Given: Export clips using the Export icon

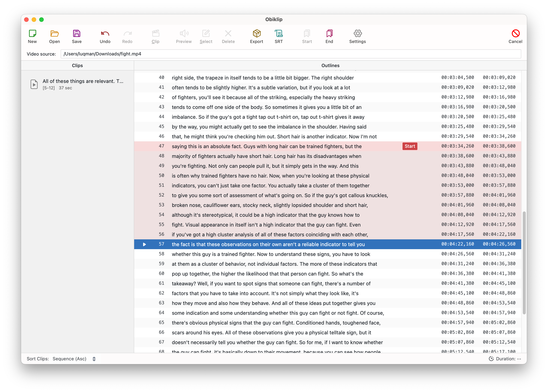Looking at the screenshot, I should pos(256,34).
